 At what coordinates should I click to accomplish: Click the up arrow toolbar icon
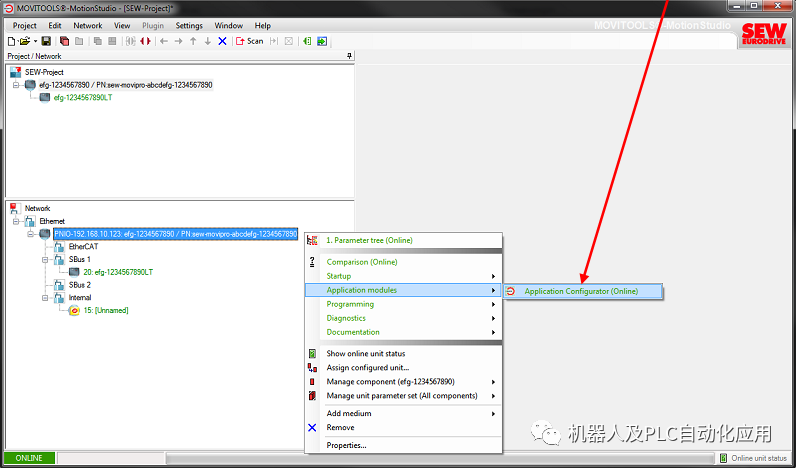(x=193, y=41)
